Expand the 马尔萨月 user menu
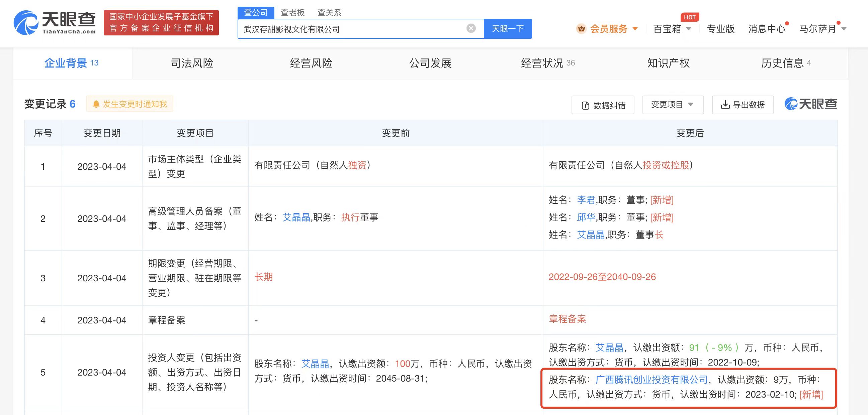The width and height of the screenshot is (868, 415). click(x=844, y=29)
